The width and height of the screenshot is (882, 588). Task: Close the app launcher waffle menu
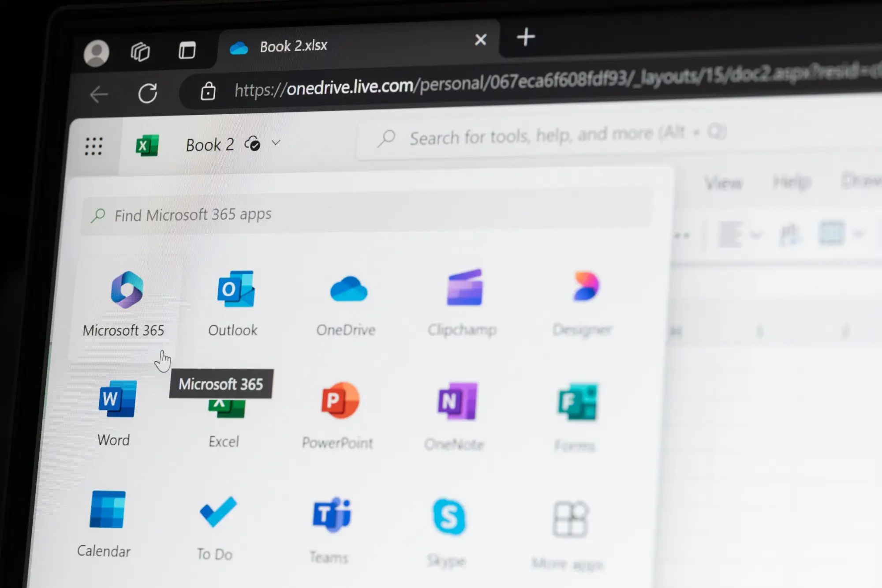93,146
